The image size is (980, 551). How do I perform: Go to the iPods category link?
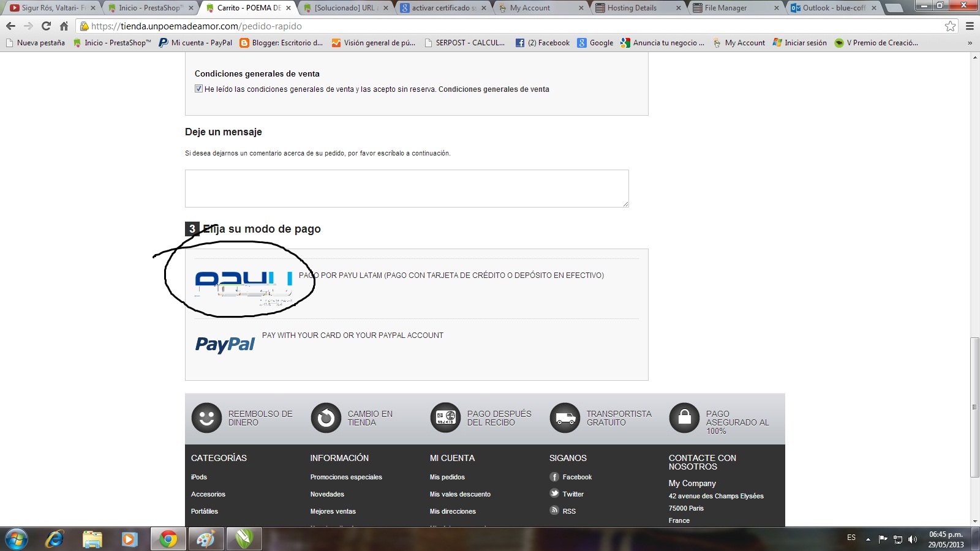[199, 477]
